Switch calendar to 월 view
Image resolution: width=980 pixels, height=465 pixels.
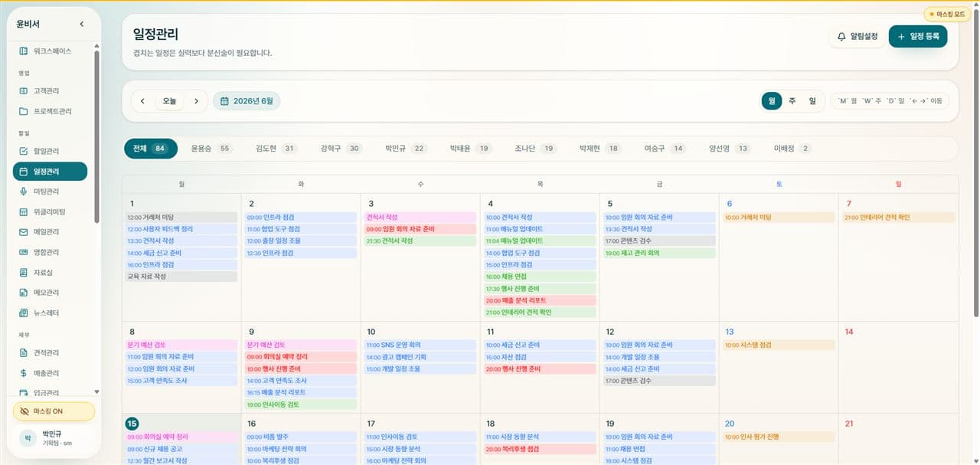pos(772,100)
